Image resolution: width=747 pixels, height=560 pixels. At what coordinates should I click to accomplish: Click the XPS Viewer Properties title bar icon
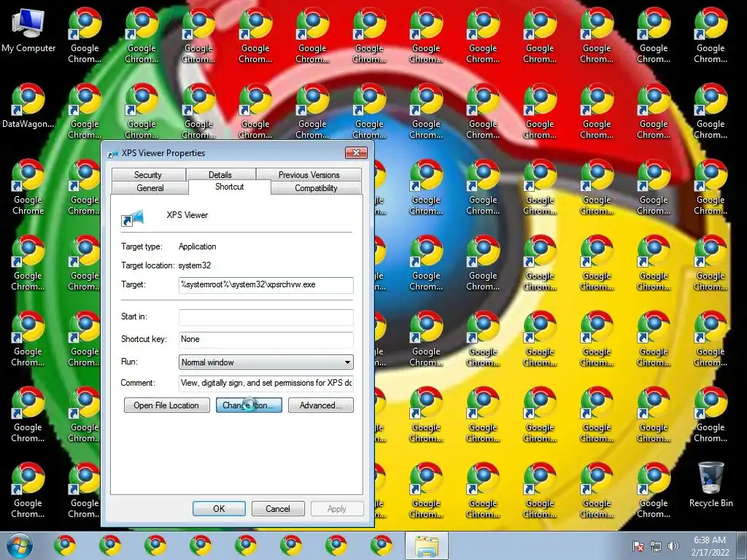pos(113,153)
